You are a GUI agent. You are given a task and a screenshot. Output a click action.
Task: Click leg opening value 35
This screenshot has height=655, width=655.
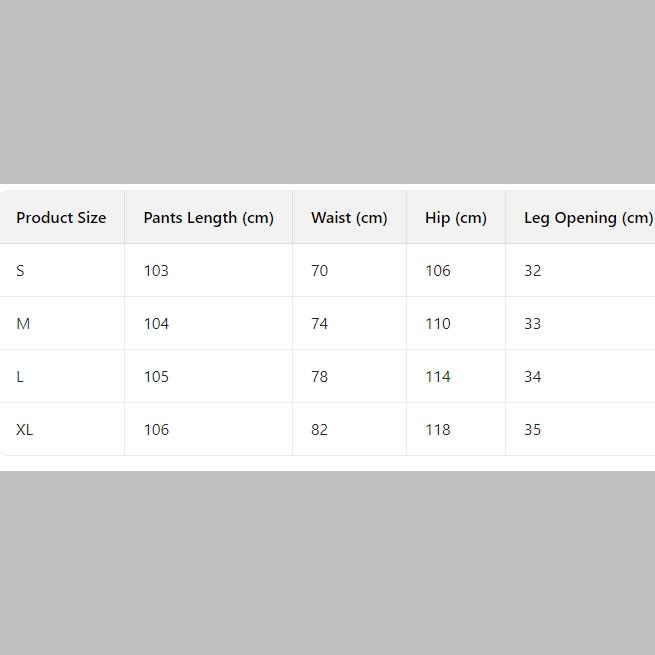pos(532,430)
